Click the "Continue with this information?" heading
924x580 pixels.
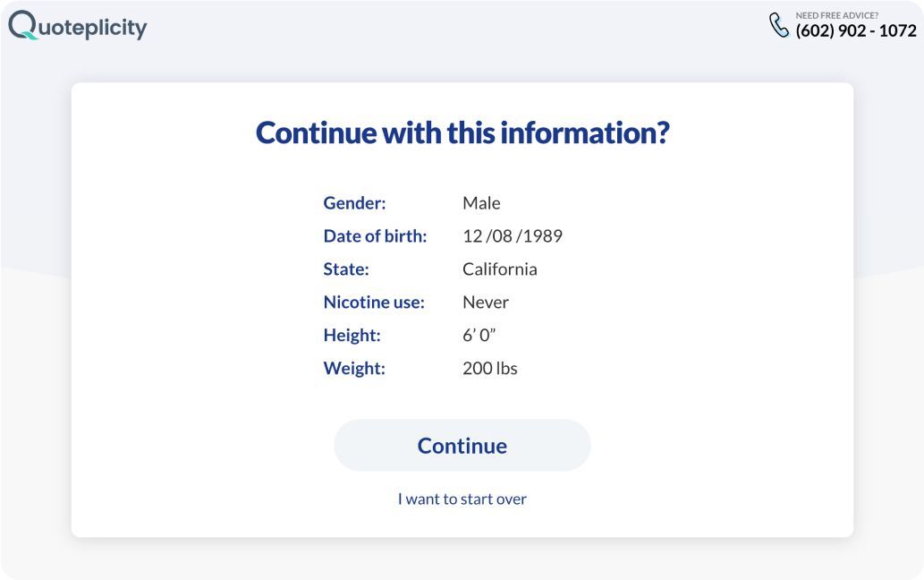[462, 132]
